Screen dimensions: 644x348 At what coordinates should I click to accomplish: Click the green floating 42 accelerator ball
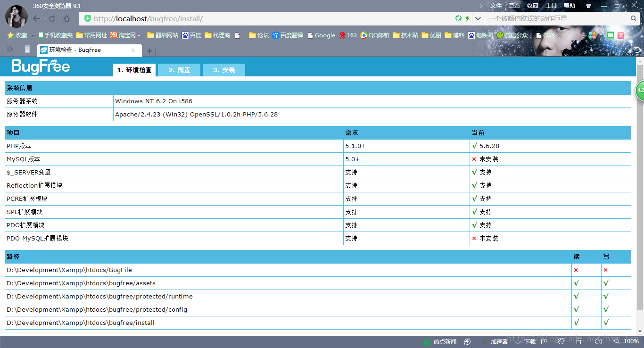click(x=640, y=90)
